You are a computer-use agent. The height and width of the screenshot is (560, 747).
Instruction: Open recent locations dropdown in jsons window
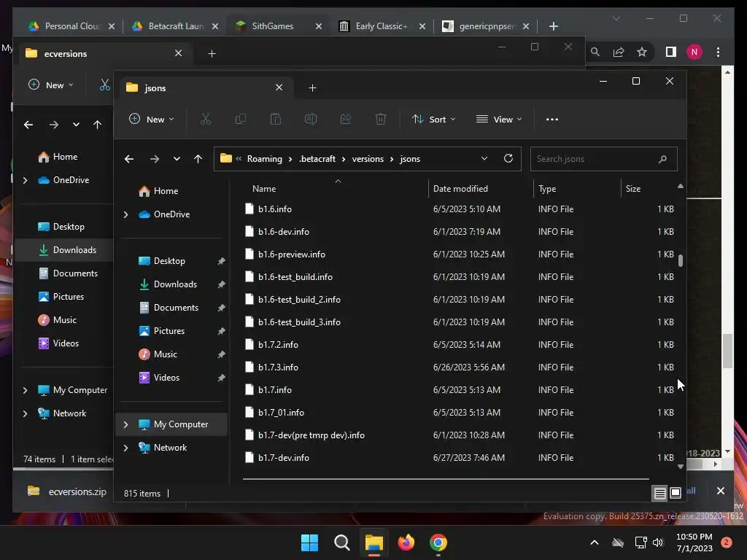tap(177, 159)
